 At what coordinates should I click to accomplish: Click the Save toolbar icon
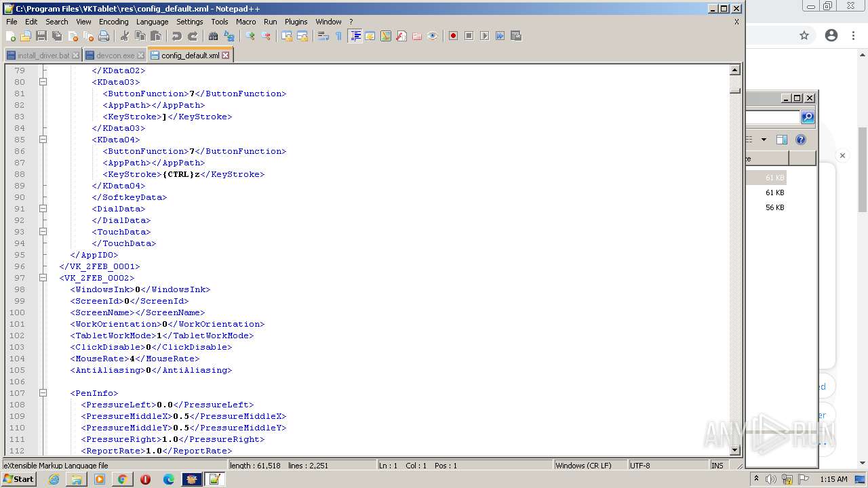pyautogui.click(x=41, y=36)
